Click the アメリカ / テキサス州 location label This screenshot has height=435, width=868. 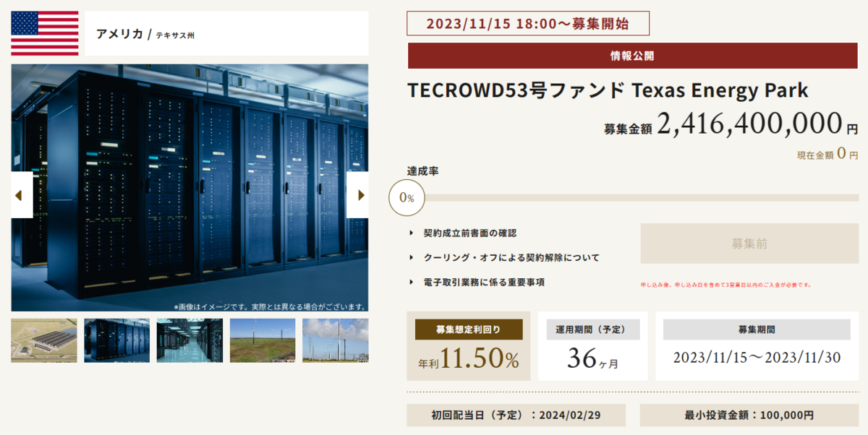pos(145,34)
